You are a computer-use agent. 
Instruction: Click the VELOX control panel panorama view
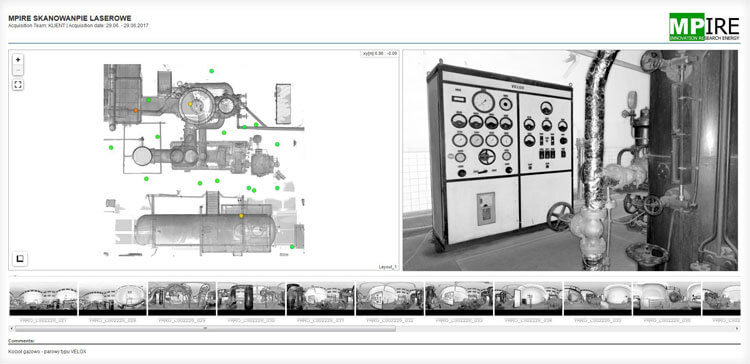pyautogui.click(x=570, y=160)
